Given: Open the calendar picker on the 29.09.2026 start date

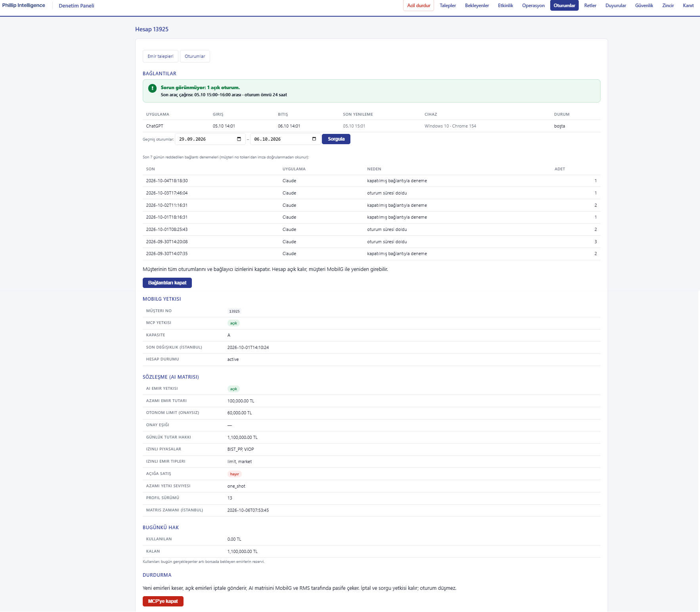Looking at the screenshot, I should (239, 139).
